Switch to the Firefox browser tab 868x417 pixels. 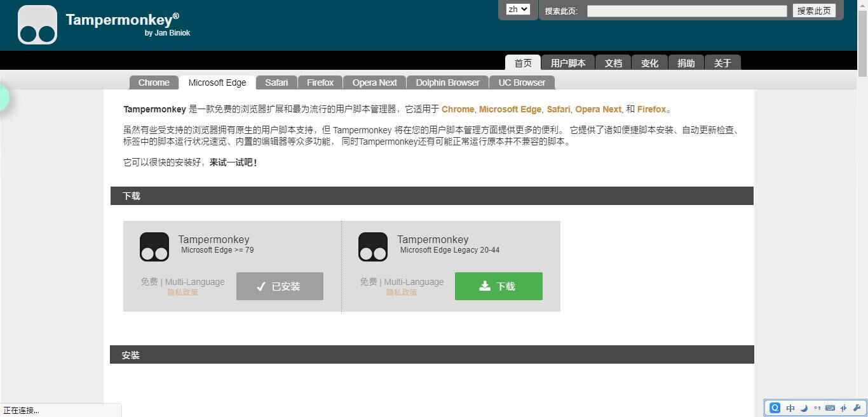click(320, 83)
